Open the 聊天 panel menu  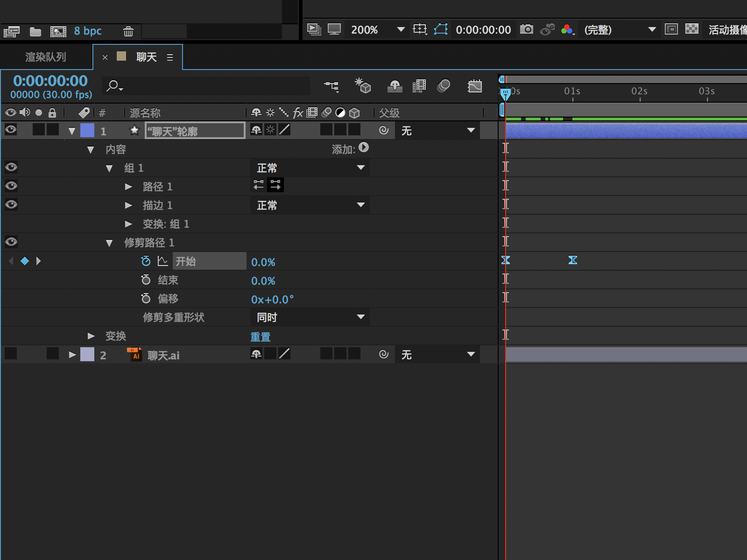170,57
